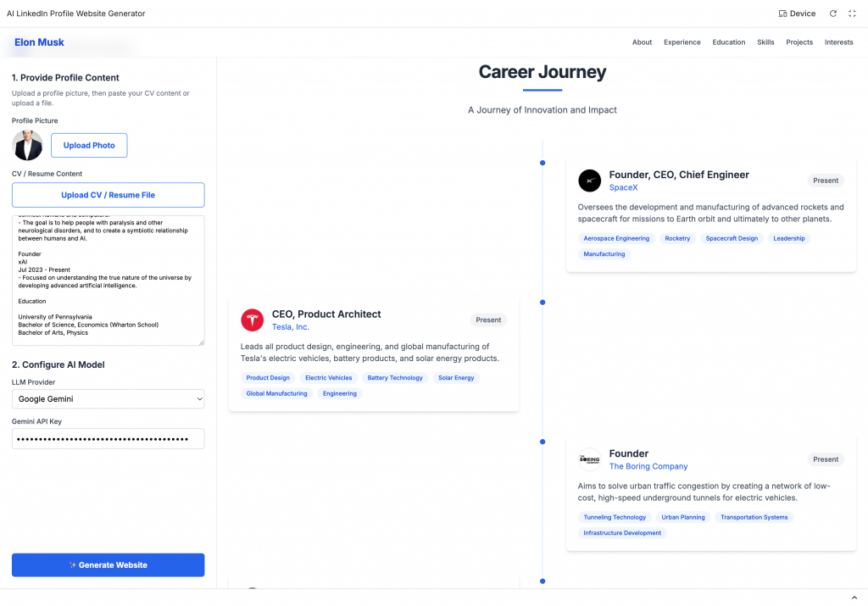The width and height of the screenshot is (868, 606).
Task: Open the LLM Provider dropdown
Action: point(108,399)
